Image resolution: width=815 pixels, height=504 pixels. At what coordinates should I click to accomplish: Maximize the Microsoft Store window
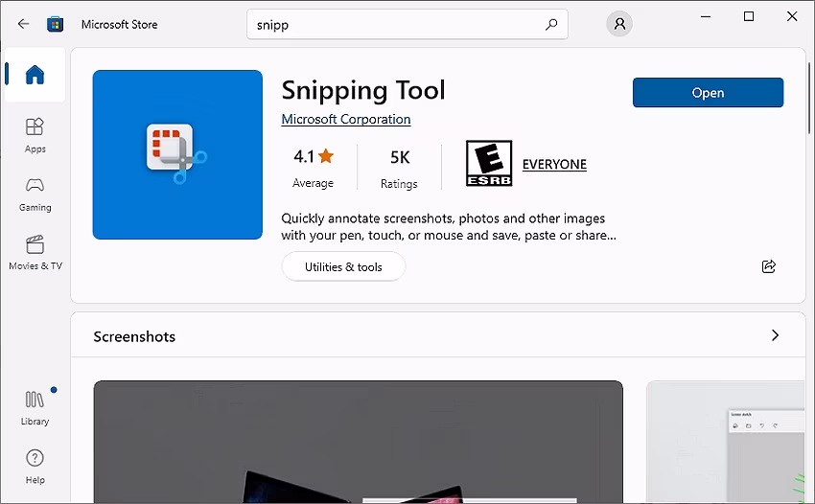[x=749, y=16]
